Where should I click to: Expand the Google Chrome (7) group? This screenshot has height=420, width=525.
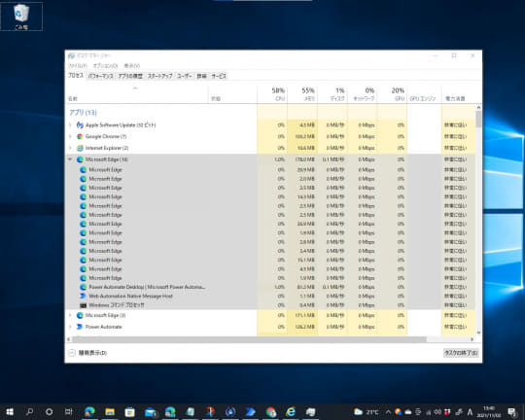[70, 137]
